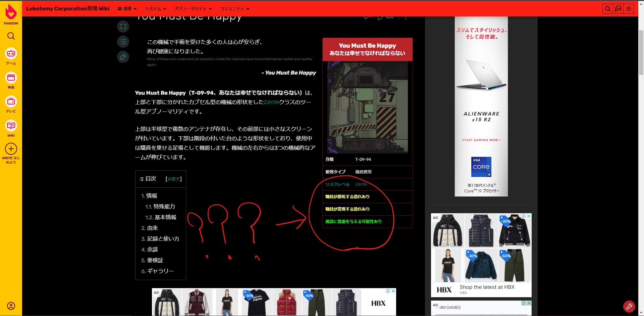Jump to the 6. ギャラリー section
Viewport: 644px width, 316px height.
point(158,271)
